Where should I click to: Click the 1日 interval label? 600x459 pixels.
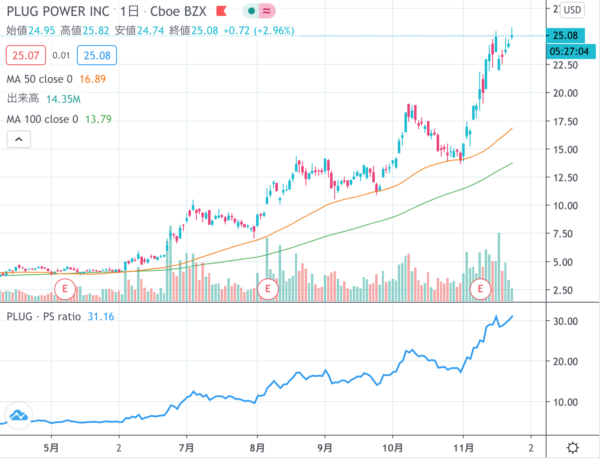click(x=129, y=11)
